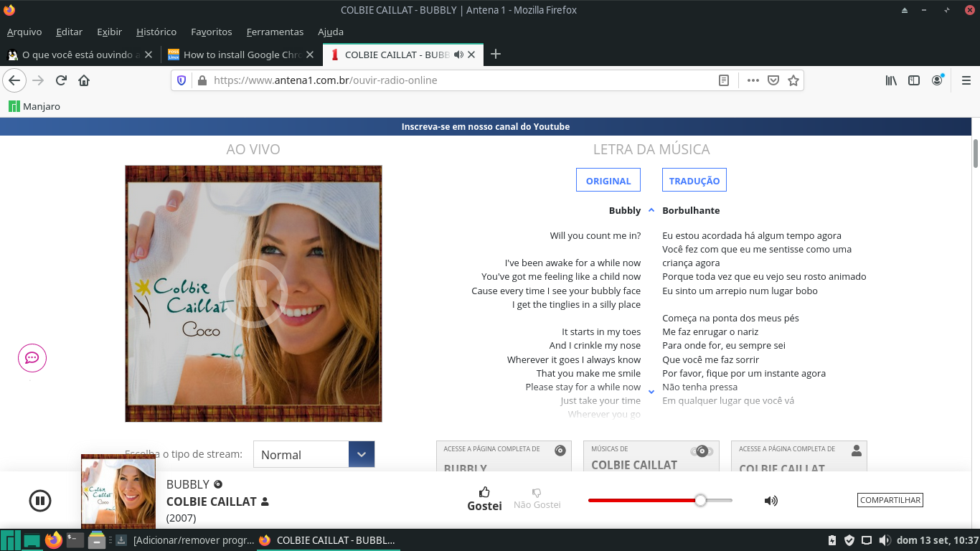Mute the player using the speaker icon
The image size is (980, 551).
(771, 501)
